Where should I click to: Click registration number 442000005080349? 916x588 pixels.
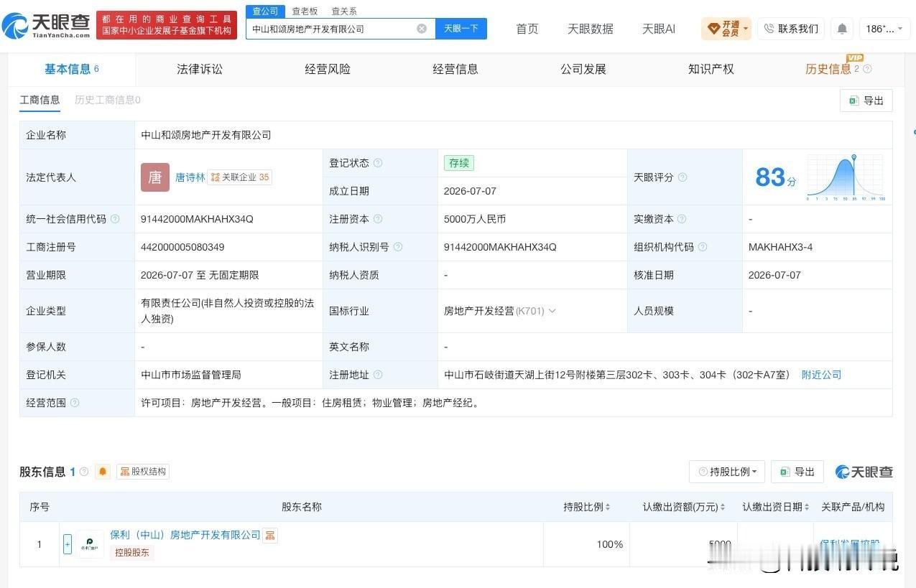click(182, 247)
